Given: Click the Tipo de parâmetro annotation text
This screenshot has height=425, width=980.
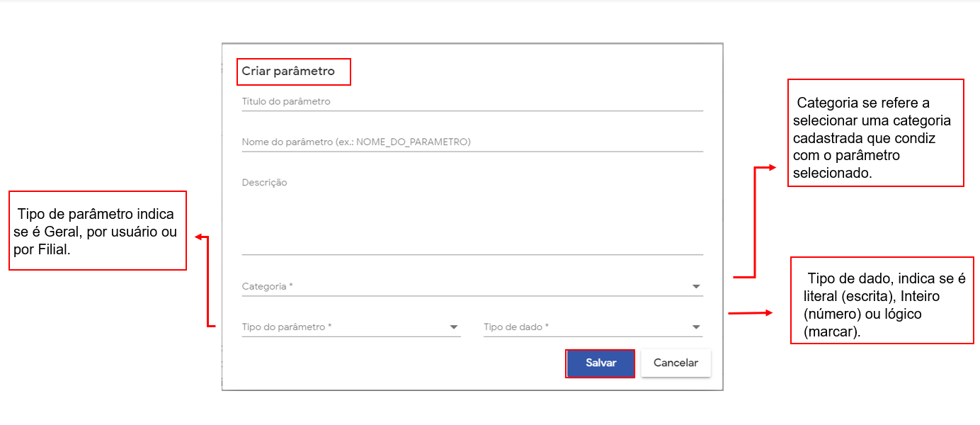Looking at the screenshot, I should coord(96,231).
